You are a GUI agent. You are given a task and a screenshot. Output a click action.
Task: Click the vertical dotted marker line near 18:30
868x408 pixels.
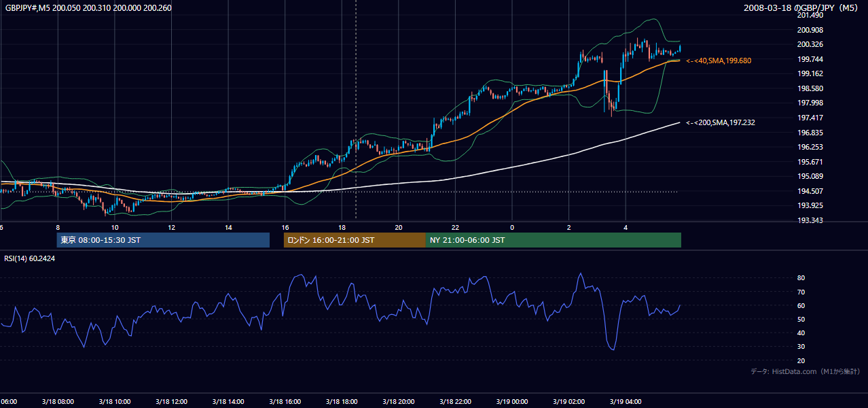point(356,109)
